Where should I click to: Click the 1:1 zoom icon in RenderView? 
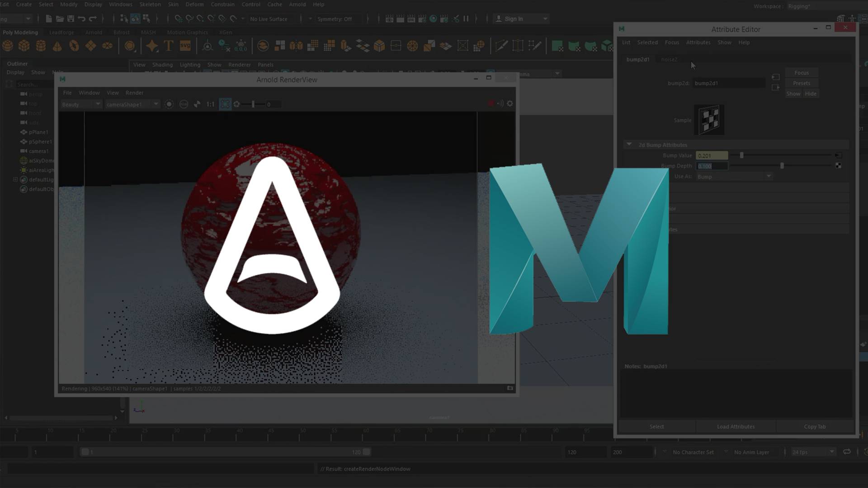tap(210, 104)
